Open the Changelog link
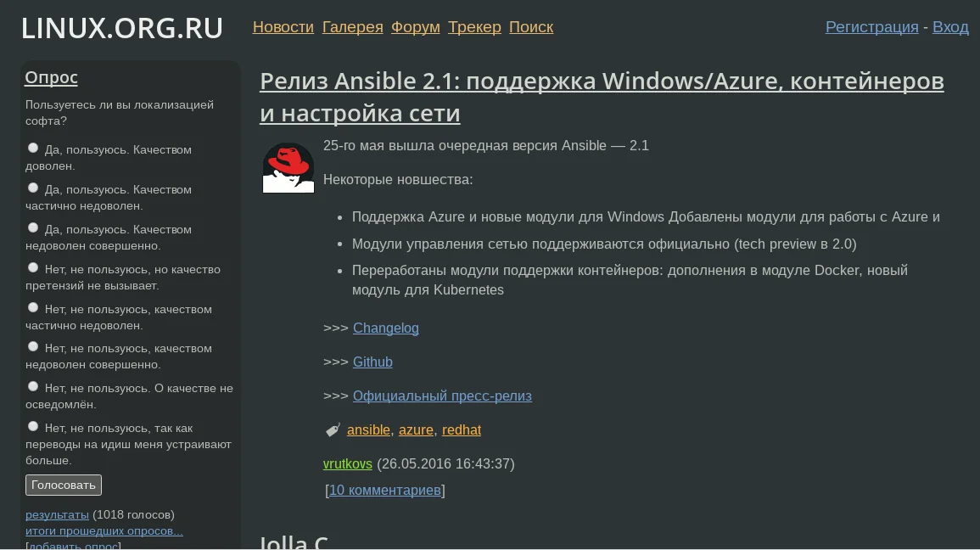980x550 pixels. [x=385, y=328]
